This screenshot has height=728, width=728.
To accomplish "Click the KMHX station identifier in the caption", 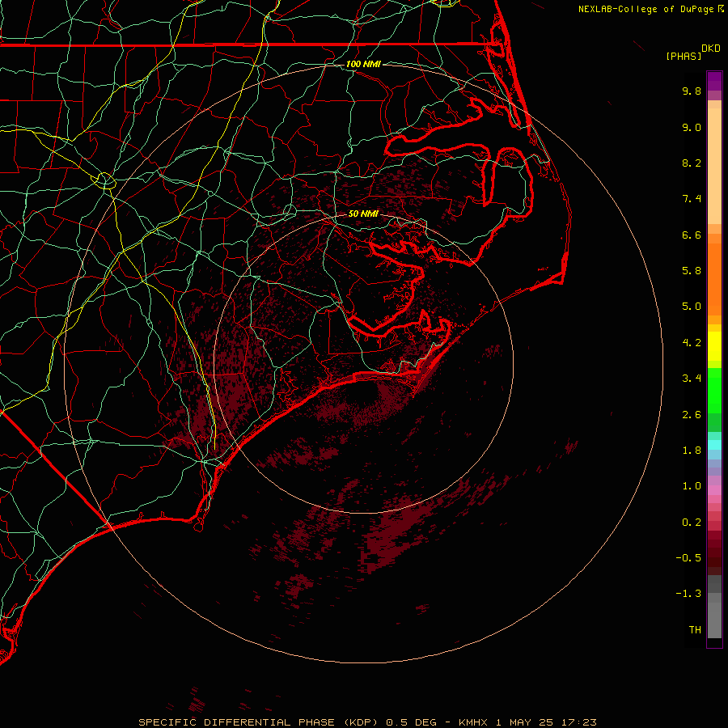I will (473, 722).
